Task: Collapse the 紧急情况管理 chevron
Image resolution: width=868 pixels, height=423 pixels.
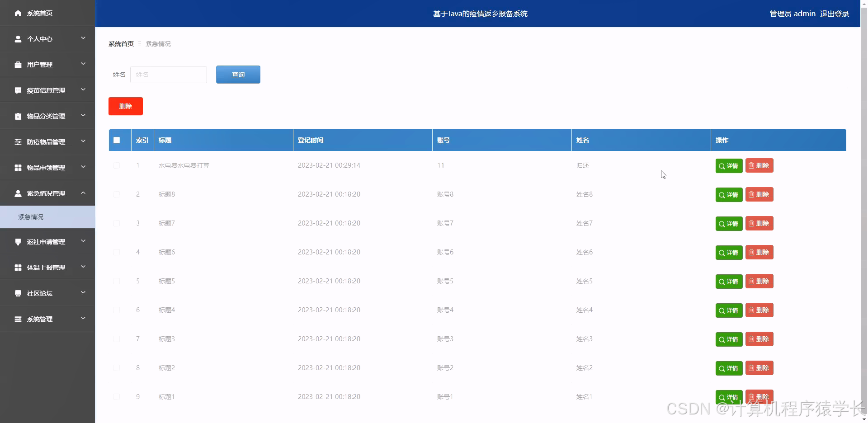Action: 83,193
